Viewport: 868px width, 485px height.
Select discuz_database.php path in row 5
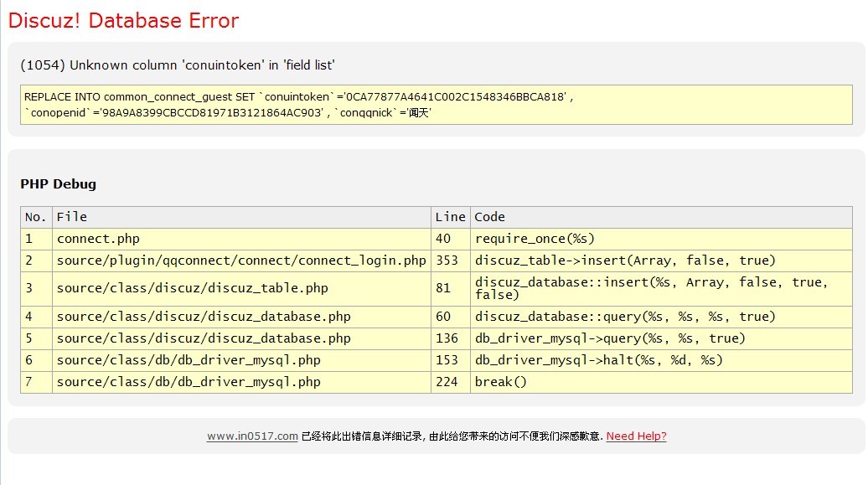coord(241,339)
